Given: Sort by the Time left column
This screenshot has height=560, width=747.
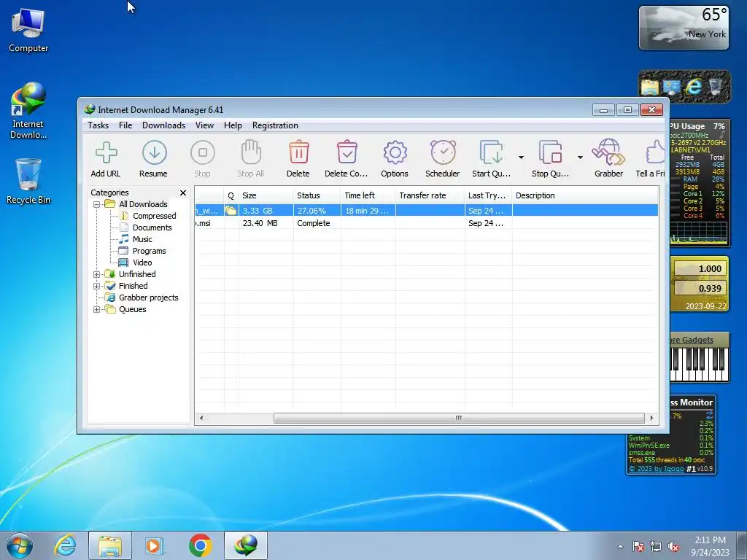Looking at the screenshot, I should [368, 195].
